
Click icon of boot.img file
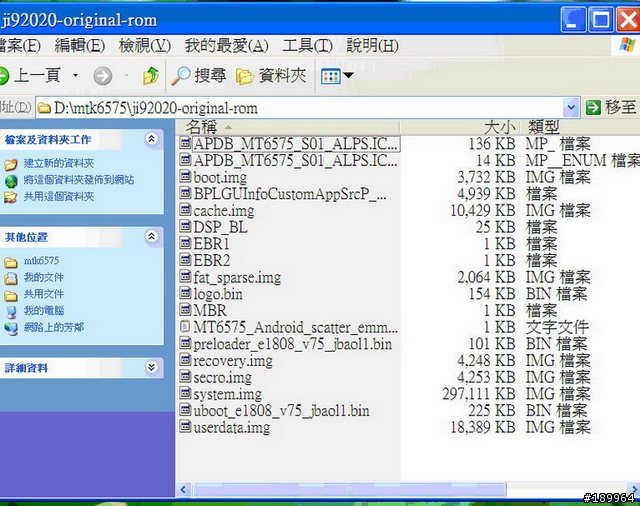[x=185, y=177]
